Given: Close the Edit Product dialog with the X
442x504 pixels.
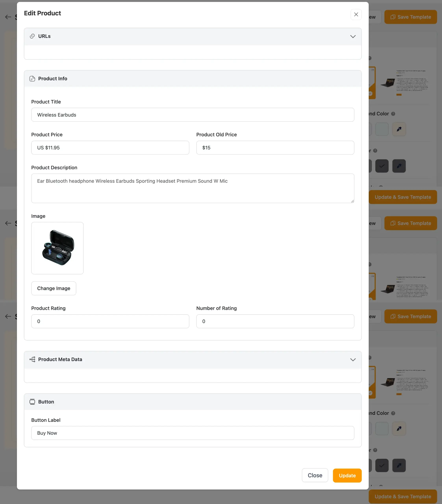Looking at the screenshot, I should click(x=356, y=15).
